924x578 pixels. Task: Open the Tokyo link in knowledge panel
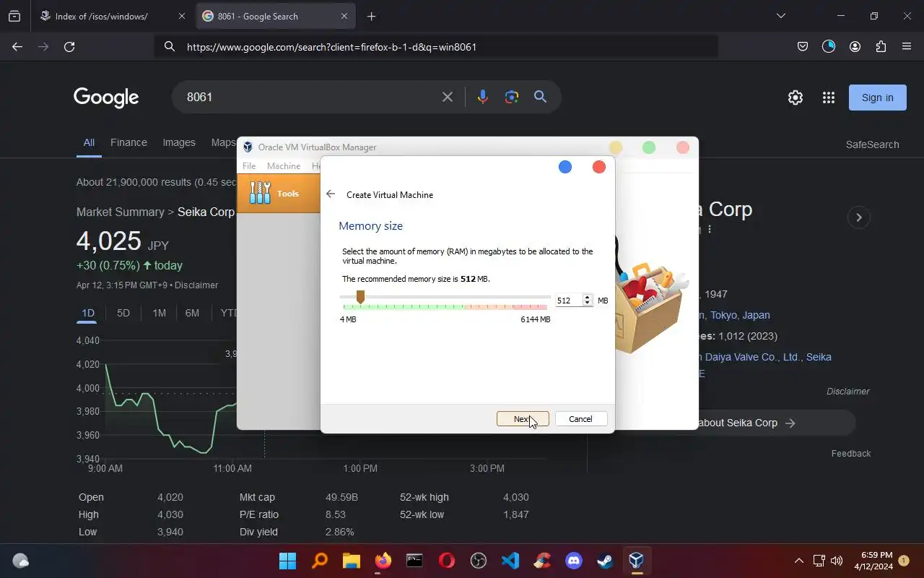pos(724,315)
